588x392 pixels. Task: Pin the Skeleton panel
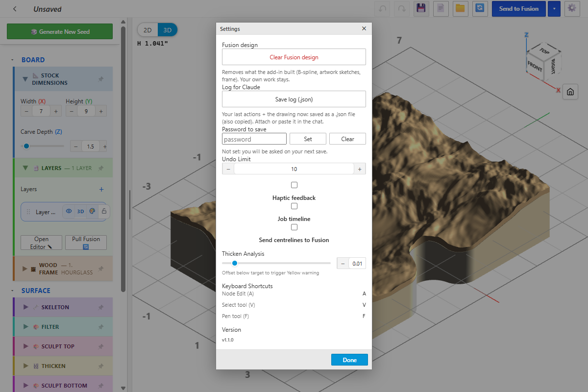101,307
